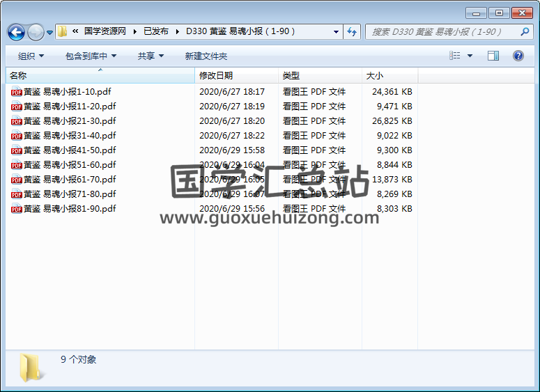
Task: Select PDF icon of 易魂小报61-70.pdf
Action: click(16, 180)
